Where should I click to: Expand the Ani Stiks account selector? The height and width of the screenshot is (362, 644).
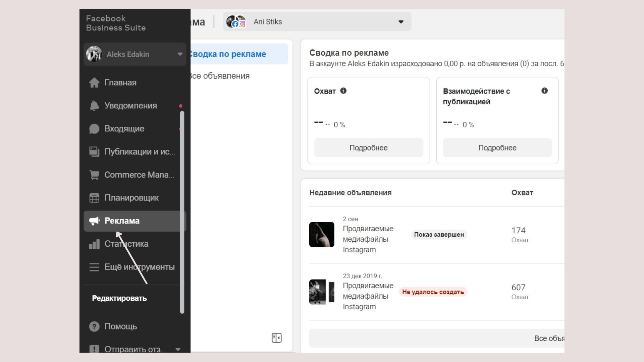pyautogui.click(x=400, y=22)
